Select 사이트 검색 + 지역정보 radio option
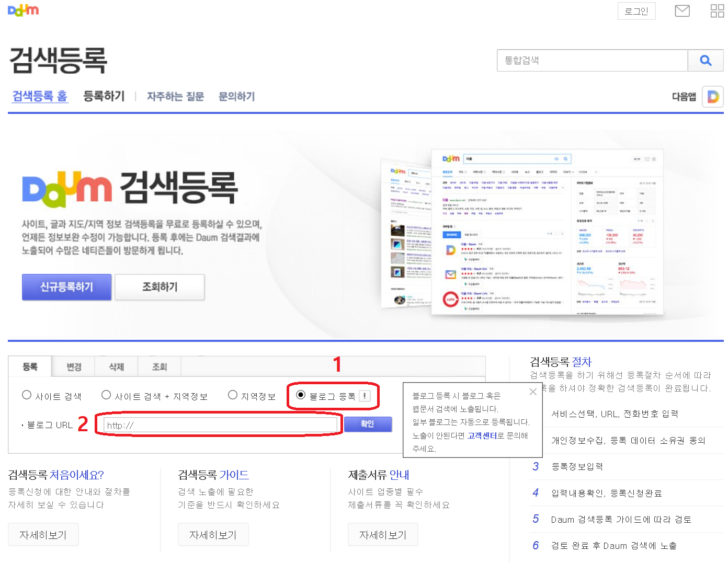This screenshot has width=728, height=563. click(106, 395)
